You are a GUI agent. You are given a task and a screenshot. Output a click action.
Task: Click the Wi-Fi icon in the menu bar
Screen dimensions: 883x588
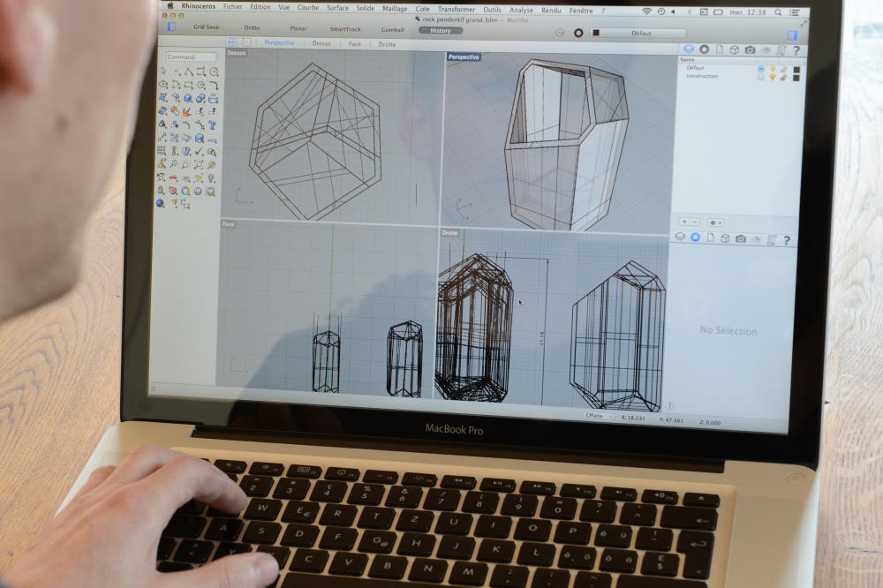click(646, 11)
